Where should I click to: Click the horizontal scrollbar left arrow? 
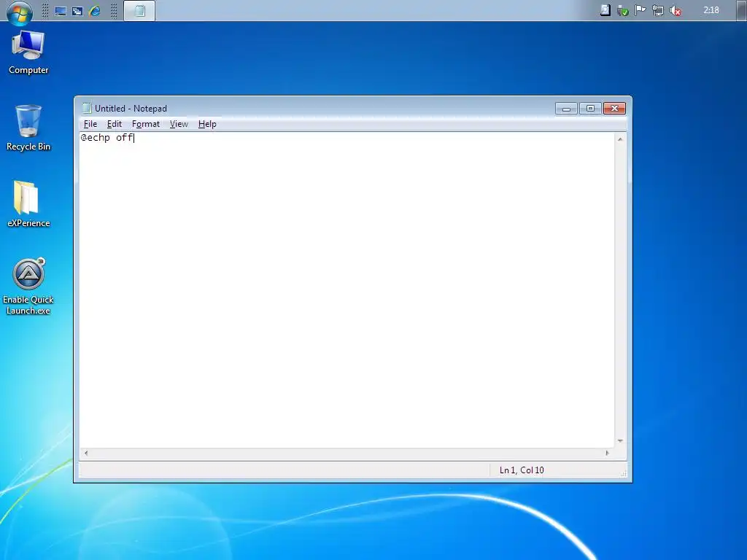coord(86,453)
